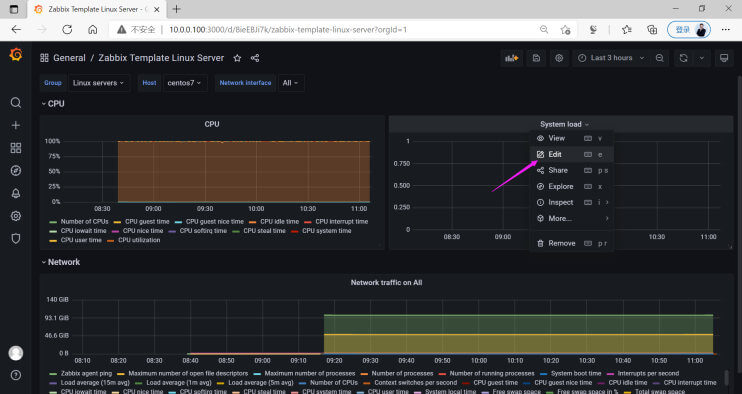Select Remove from the panel menu
This screenshot has height=394, width=742.
click(x=572, y=243)
